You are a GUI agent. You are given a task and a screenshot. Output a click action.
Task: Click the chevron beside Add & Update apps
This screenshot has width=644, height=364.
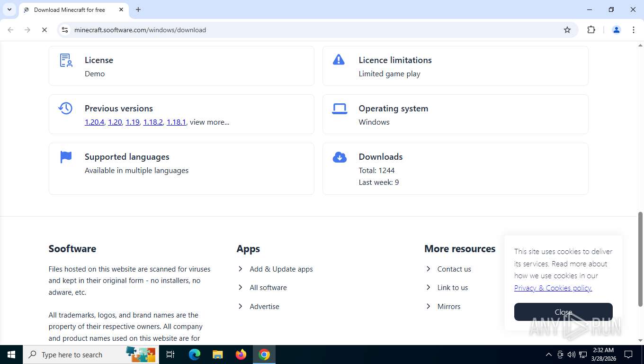pyautogui.click(x=241, y=269)
